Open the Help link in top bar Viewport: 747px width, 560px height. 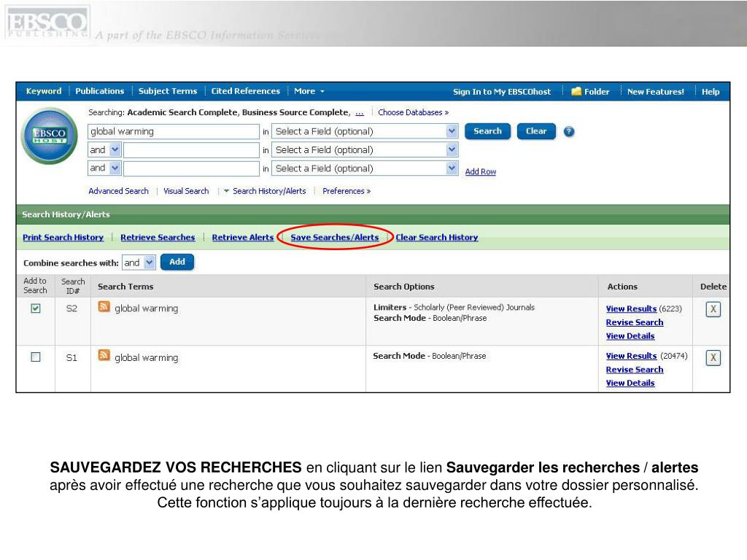(711, 91)
